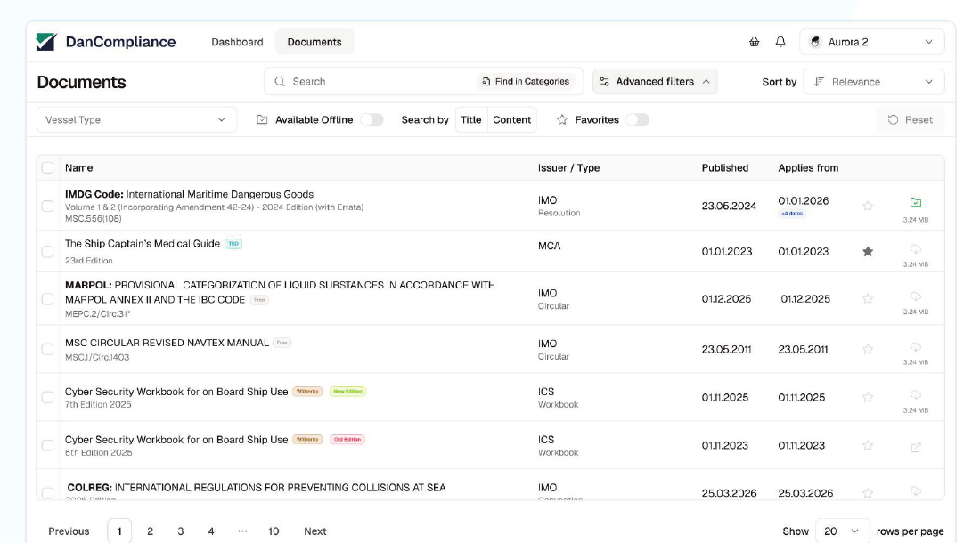
Task: Open the Aurora 2 account dropdown
Action: (x=872, y=42)
